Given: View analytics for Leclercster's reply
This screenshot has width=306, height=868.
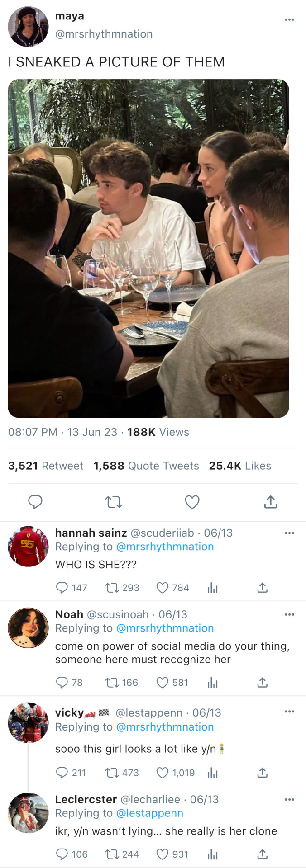Looking at the screenshot, I should point(212,854).
